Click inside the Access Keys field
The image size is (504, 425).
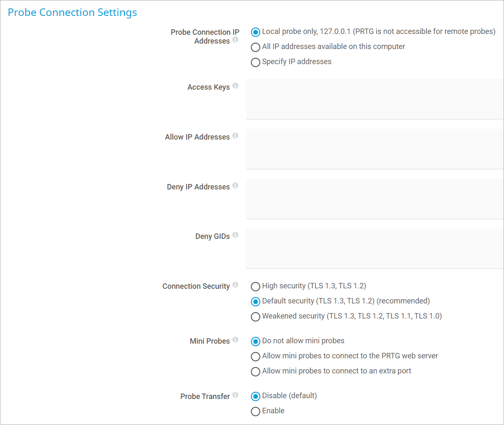(375, 99)
